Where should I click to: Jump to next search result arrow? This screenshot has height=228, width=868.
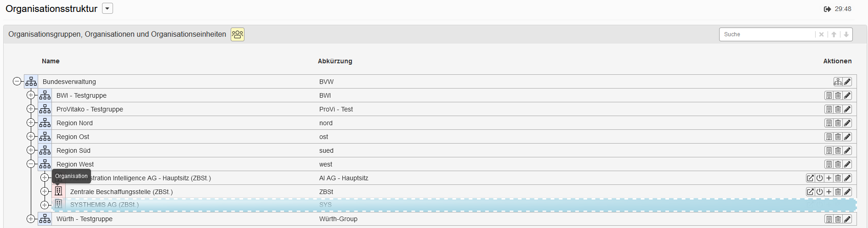click(846, 34)
